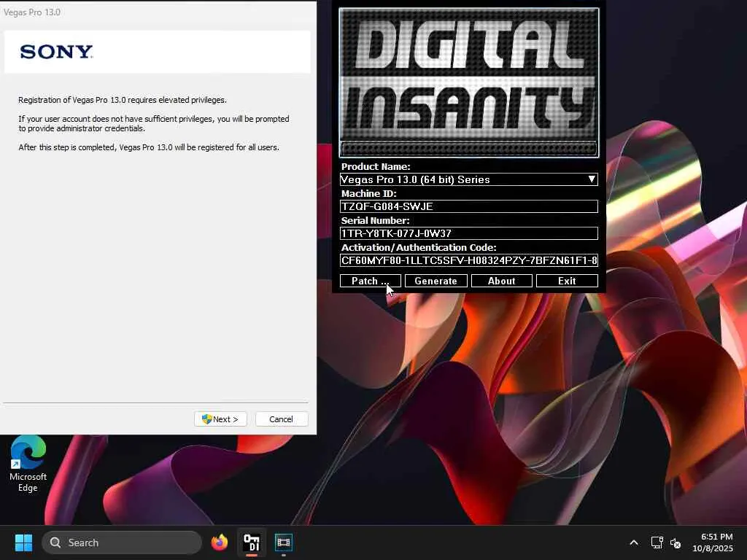Open the network status tray icon
The height and width of the screenshot is (560, 747).
click(x=657, y=542)
